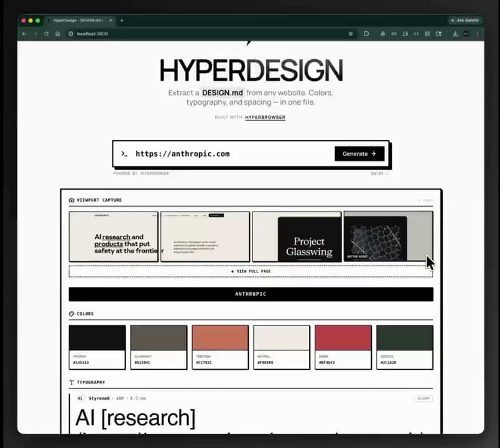
Task: Select the dark green success swatch
Action: coord(405,347)
